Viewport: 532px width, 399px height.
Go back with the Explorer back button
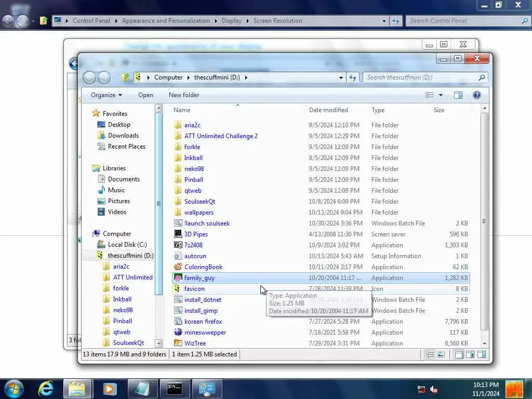(x=89, y=78)
